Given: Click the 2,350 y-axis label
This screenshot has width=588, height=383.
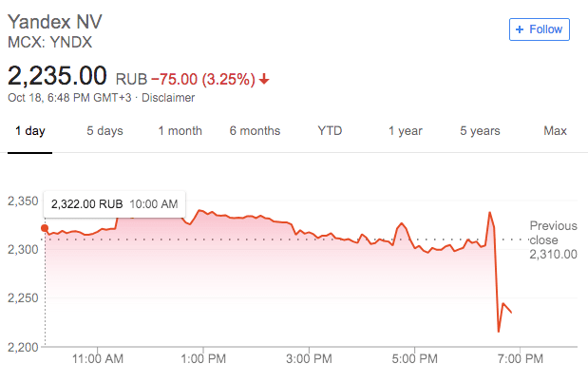Looking at the screenshot, I should [21, 201].
